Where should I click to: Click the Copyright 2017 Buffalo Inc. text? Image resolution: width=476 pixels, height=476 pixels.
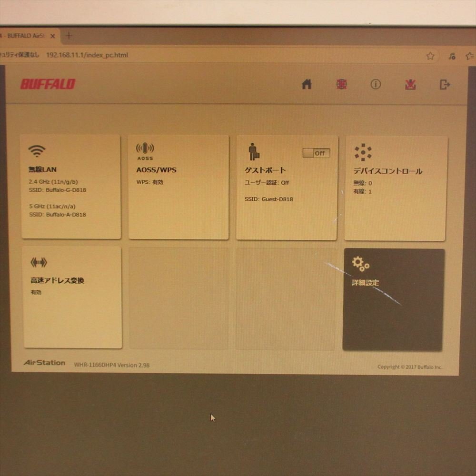click(x=410, y=367)
